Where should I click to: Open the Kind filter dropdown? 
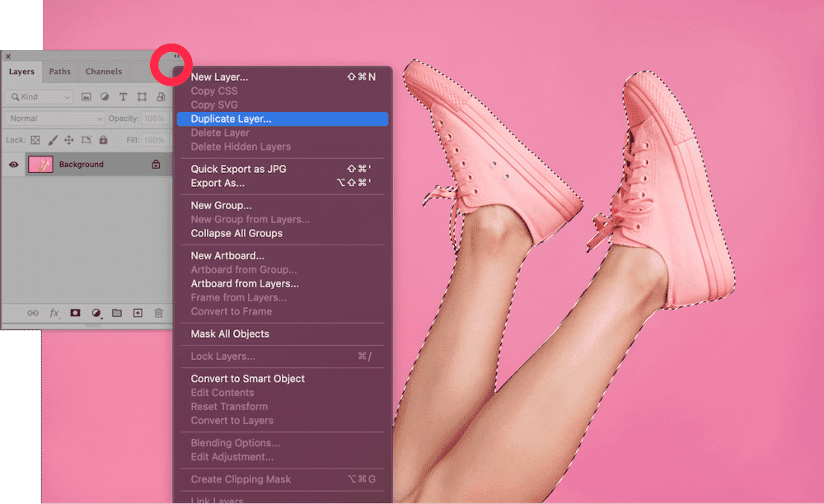click(x=39, y=97)
